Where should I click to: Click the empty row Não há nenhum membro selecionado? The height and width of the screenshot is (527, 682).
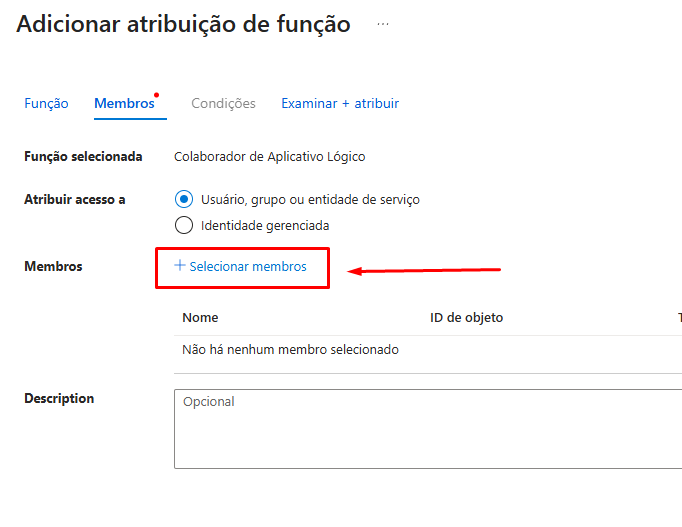point(290,350)
